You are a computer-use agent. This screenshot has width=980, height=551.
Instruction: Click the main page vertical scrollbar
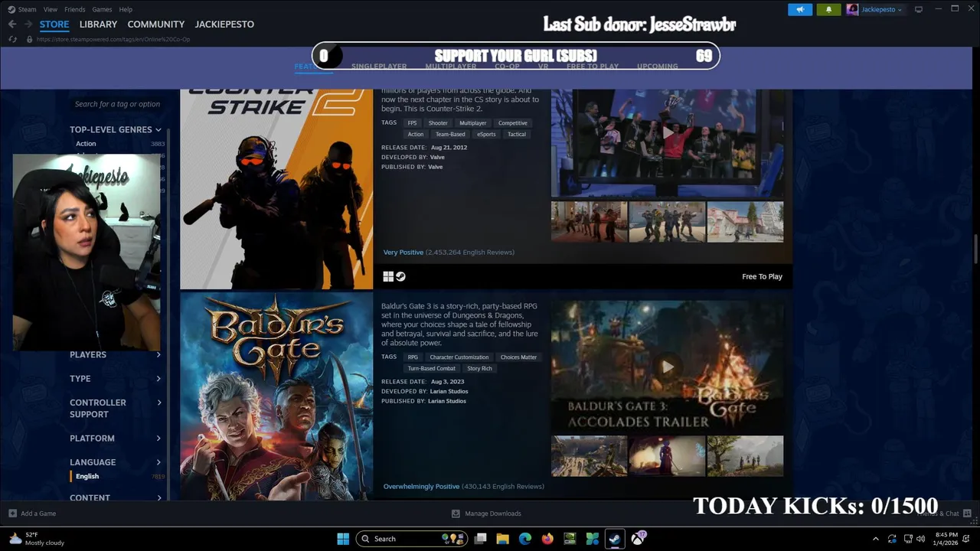[975, 249]
